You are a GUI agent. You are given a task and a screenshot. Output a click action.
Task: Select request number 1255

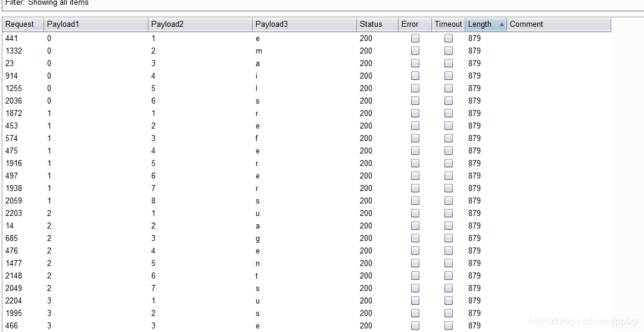click(x=14, y=88)
